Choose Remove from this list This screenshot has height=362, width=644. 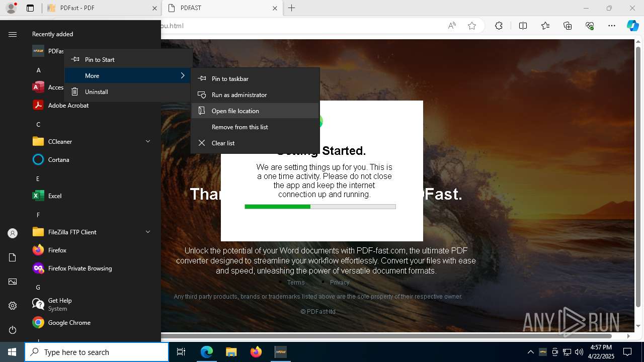255,127
